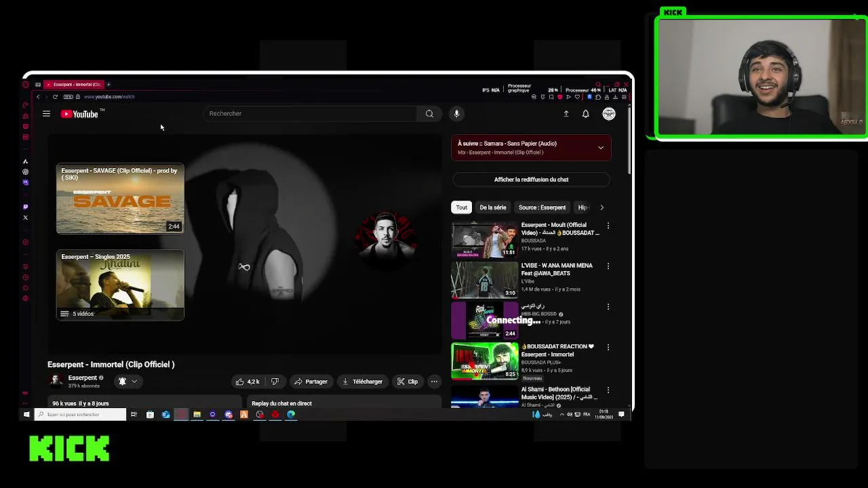Open L'VIBE - W ANA MANI MENA title
The image size is (868, 488).
coord(557,269)
